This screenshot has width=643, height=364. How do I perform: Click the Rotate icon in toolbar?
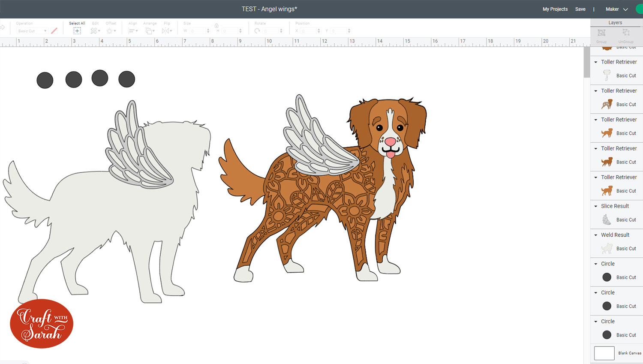tap(257, 31)
